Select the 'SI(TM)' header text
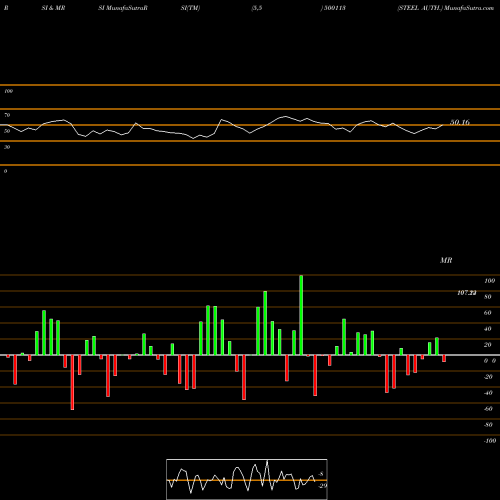The height and width of the screenshot is (500, 500). (x=190, y=8)
